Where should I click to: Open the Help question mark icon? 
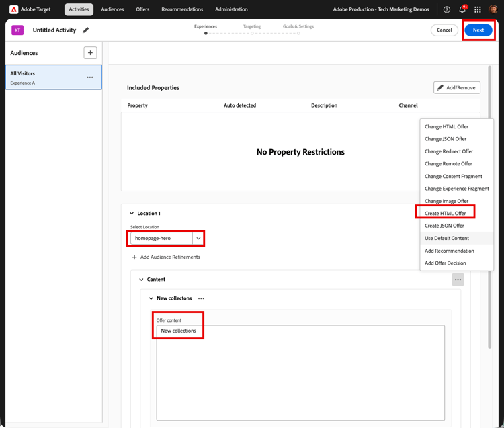446,9
